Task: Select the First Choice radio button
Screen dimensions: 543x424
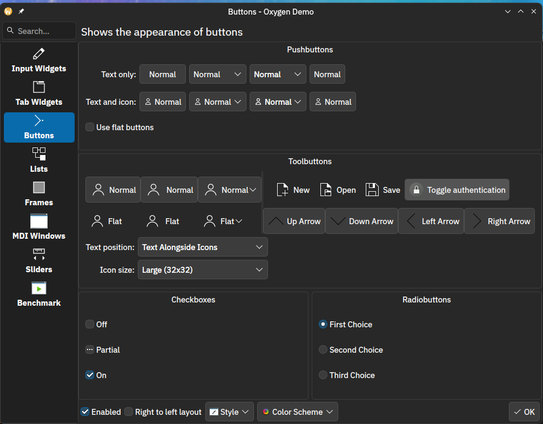Action: (346, 324)
